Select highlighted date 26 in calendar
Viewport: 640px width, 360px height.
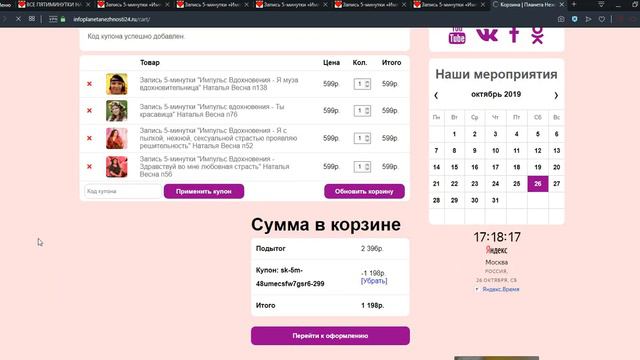[x=538, y=184]
